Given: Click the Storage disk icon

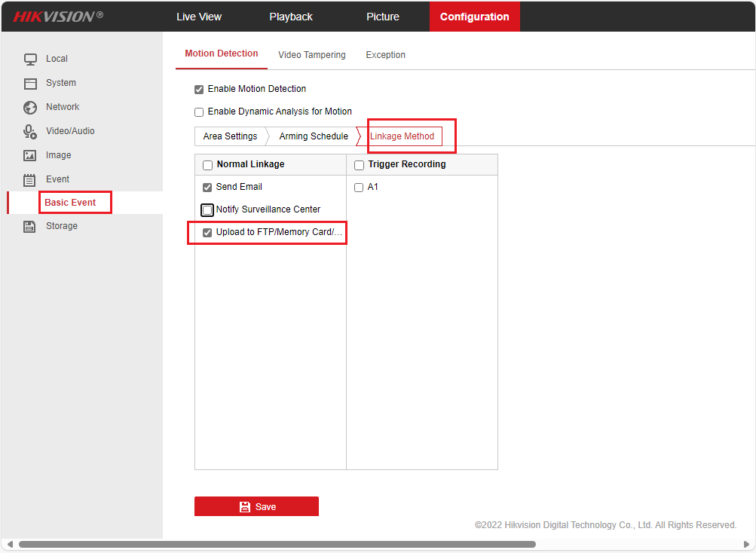Looking at the screenshot, I should 30,226.
